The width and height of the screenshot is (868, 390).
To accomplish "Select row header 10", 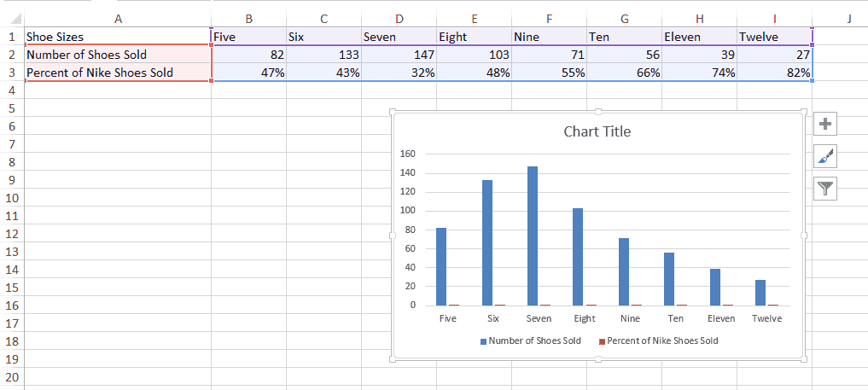I will coord(12,198).
